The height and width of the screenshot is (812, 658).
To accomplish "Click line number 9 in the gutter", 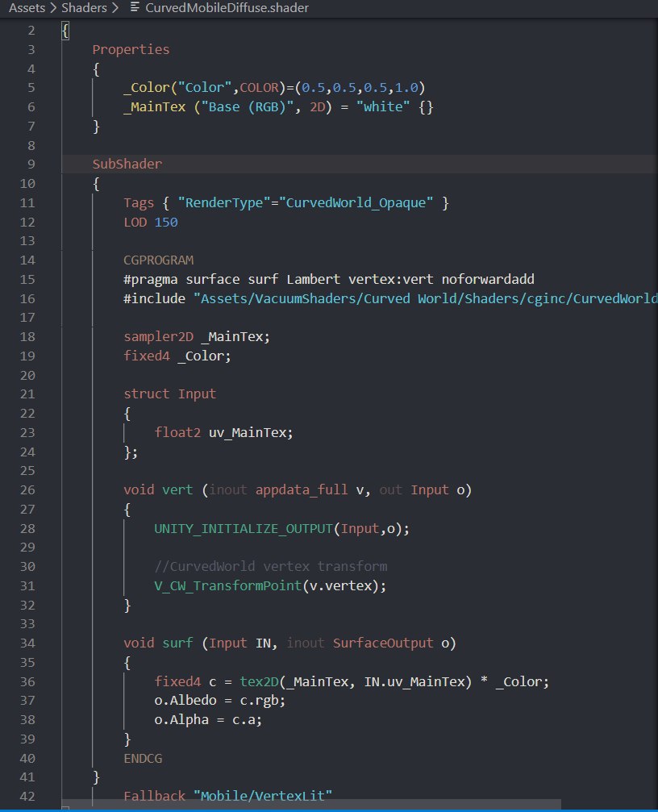I will coord(31,164).
